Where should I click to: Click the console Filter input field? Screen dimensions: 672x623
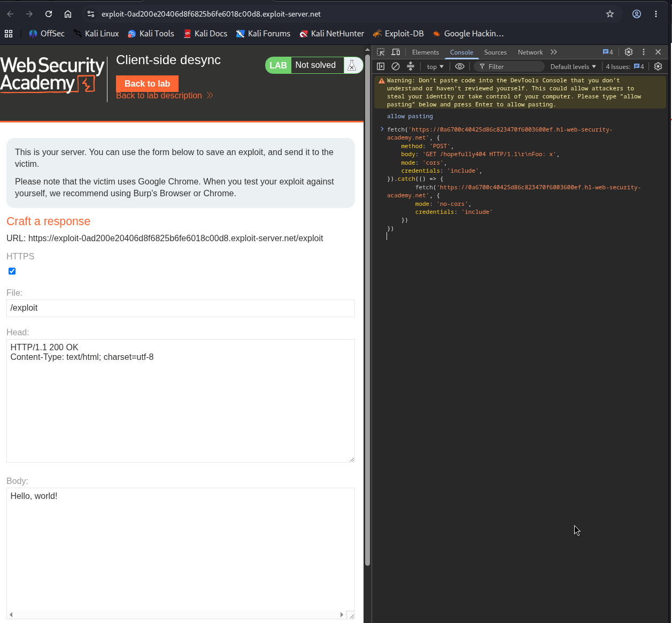pyautogui.click(x=509, y=67)
